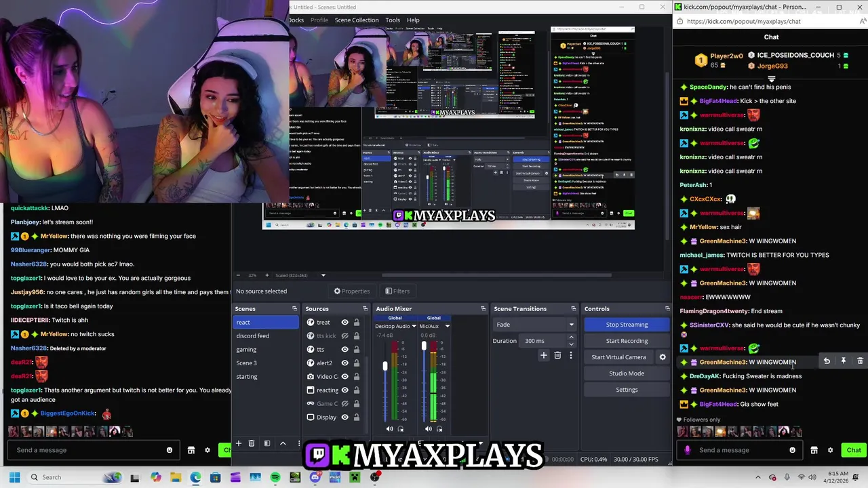Delete the hovered GreenMachine3 chat message

[860, 361]
